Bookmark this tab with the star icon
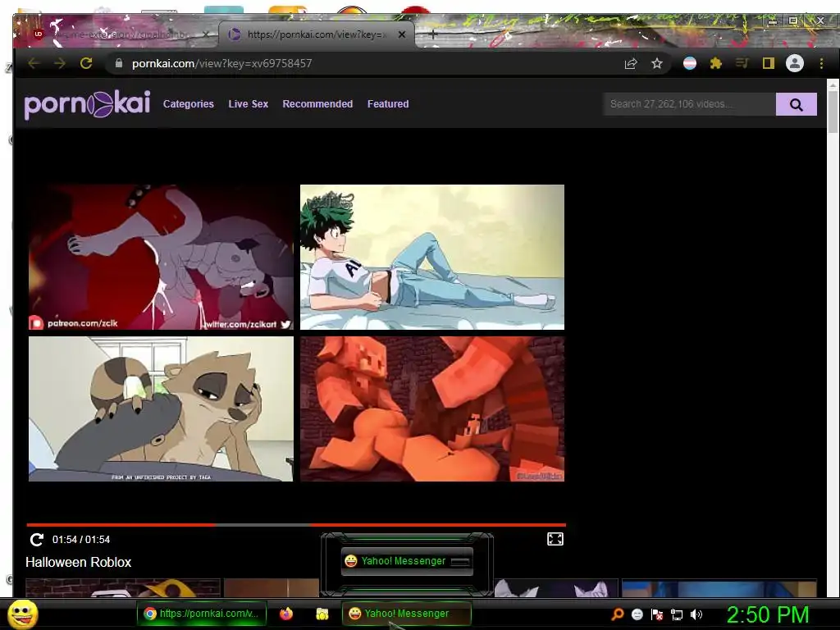 point(657,64)
